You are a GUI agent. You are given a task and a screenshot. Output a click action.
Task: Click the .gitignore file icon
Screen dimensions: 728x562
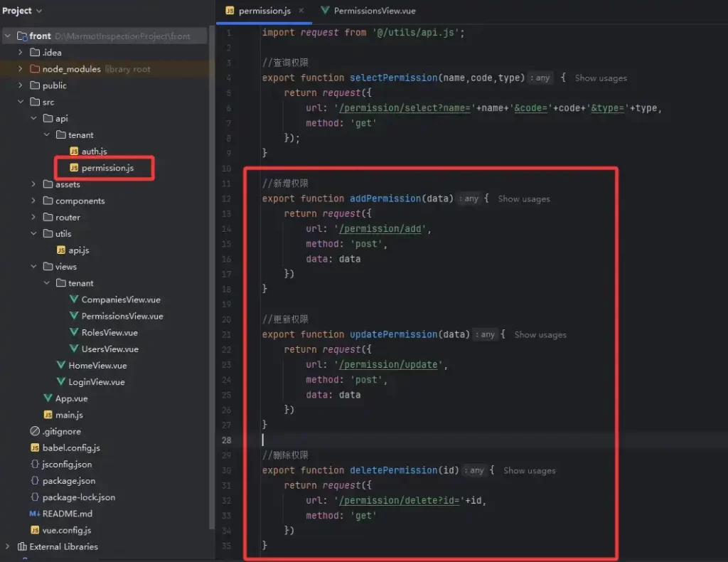(35, 431)
